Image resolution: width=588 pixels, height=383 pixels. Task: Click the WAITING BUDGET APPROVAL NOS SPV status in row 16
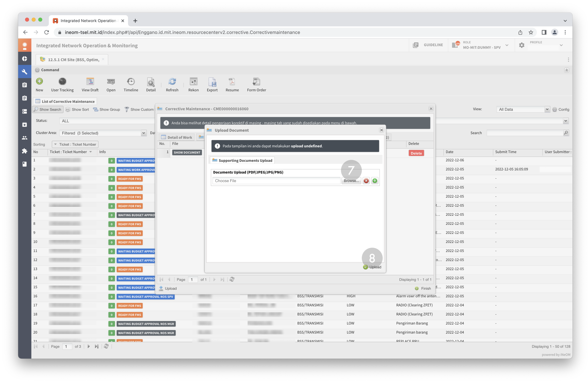click(145, 297)
